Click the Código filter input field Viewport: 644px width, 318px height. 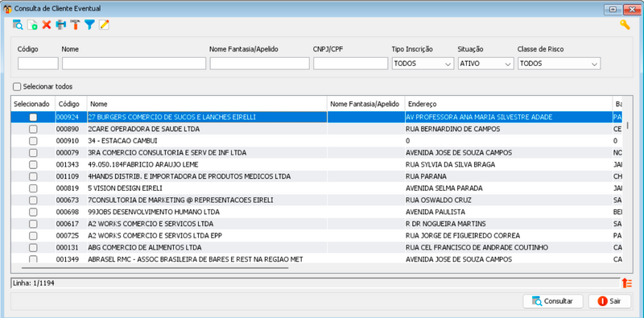click(38, 64)
